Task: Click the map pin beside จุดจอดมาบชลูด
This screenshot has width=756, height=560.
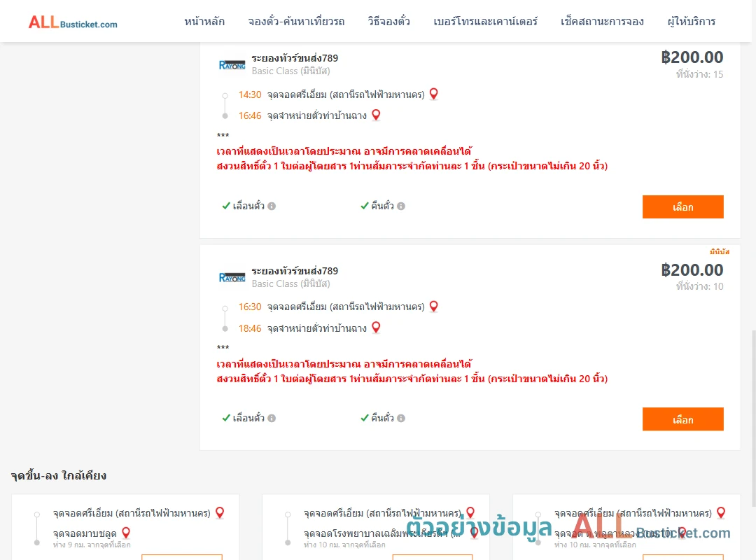Action: click(x=126, y=533)
